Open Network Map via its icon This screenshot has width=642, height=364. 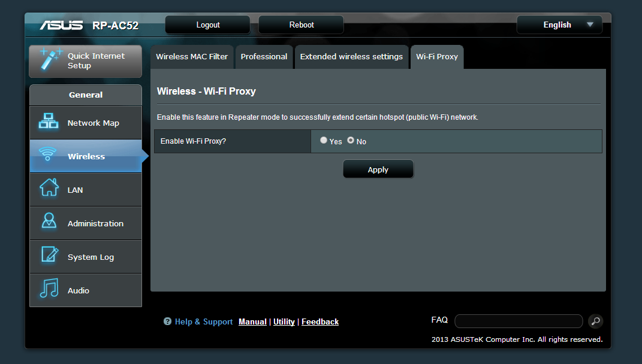coord(49,122)
